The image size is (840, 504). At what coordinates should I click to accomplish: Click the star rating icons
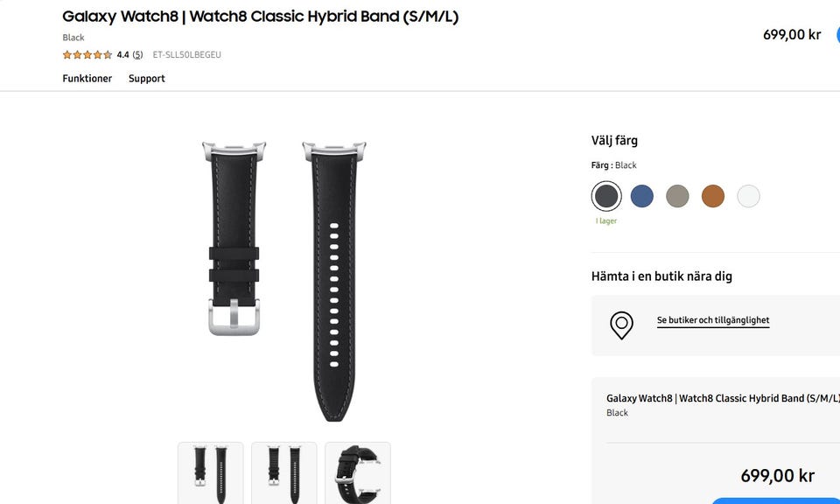pyautogui.click(x=87, y=54)
